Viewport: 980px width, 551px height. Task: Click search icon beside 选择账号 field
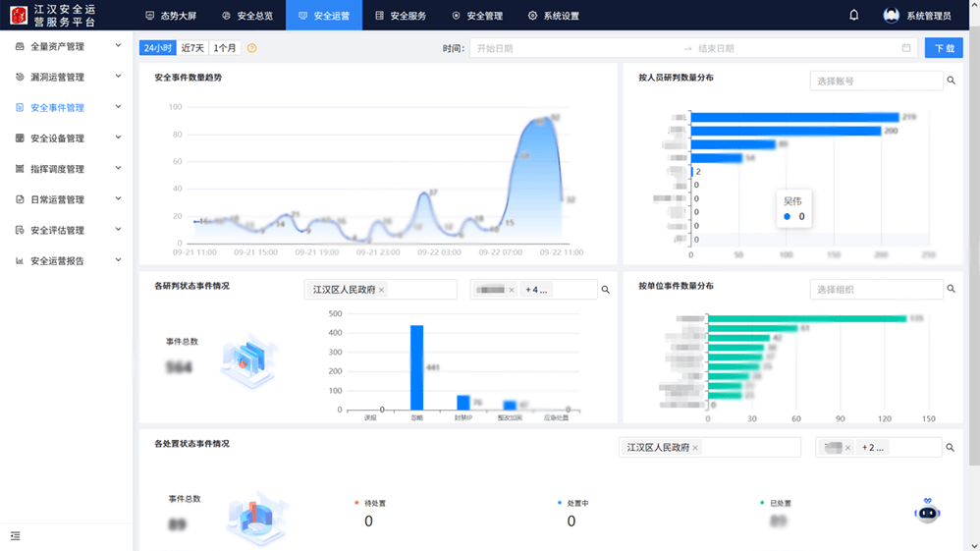951,81
